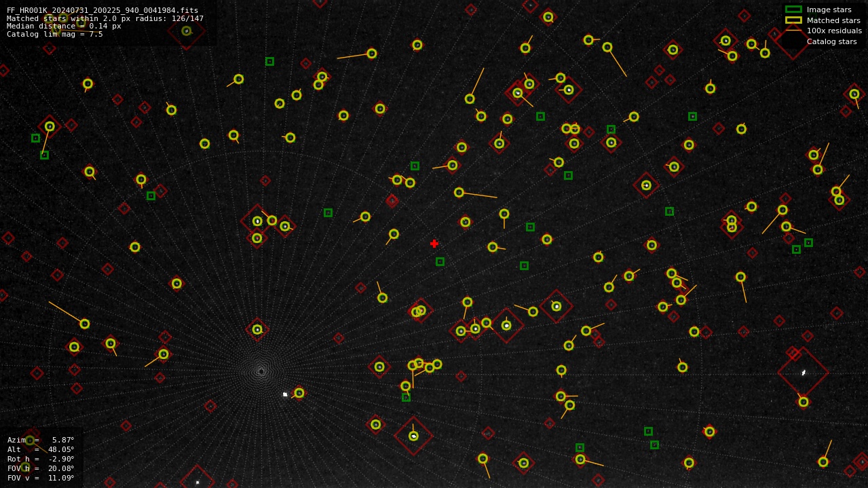Click the FITS file name text

coord(102,11)
